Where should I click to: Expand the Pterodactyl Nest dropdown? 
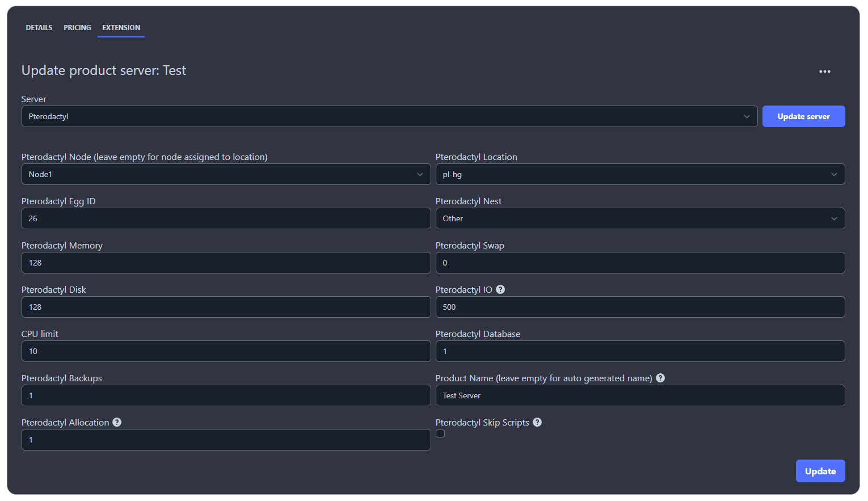(640, 218)
